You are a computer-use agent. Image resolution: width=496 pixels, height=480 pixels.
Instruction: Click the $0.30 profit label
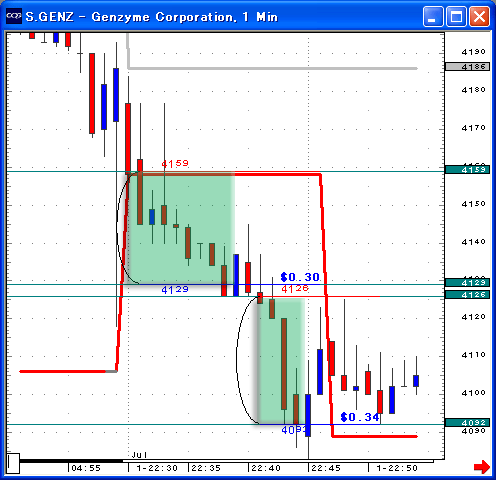pyautogui.click(x=300, y=277)
